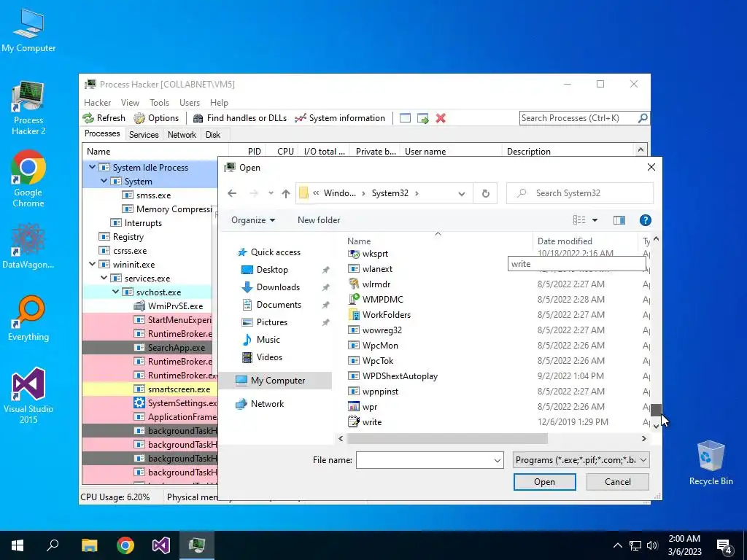
Task: Click the find window icon in toolbar
Action: click(x=405, y=118)
